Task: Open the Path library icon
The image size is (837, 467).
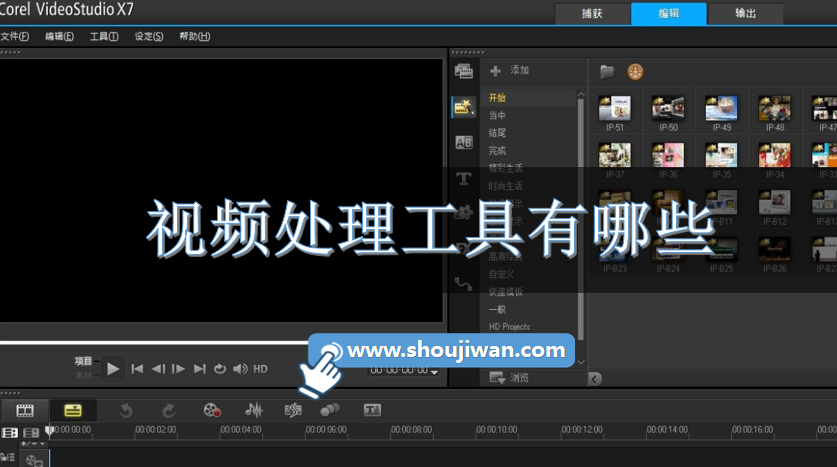Action: click(463, 283)
